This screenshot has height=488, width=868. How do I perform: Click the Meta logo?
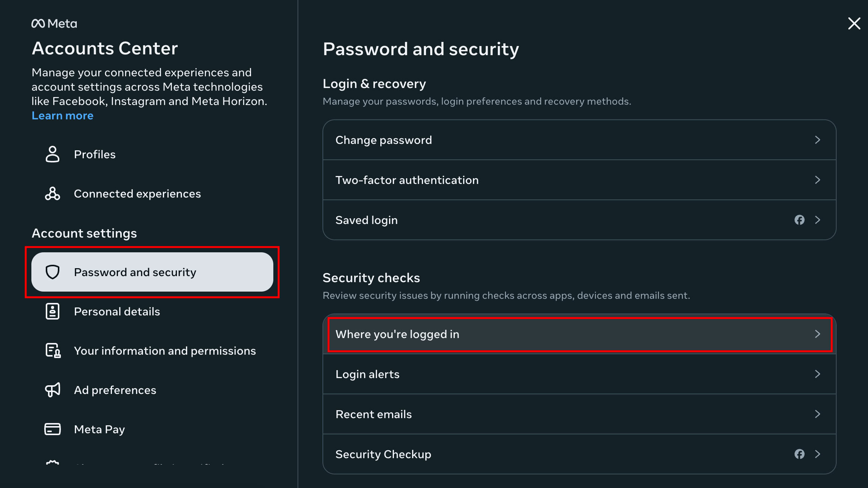click(54, 24)
